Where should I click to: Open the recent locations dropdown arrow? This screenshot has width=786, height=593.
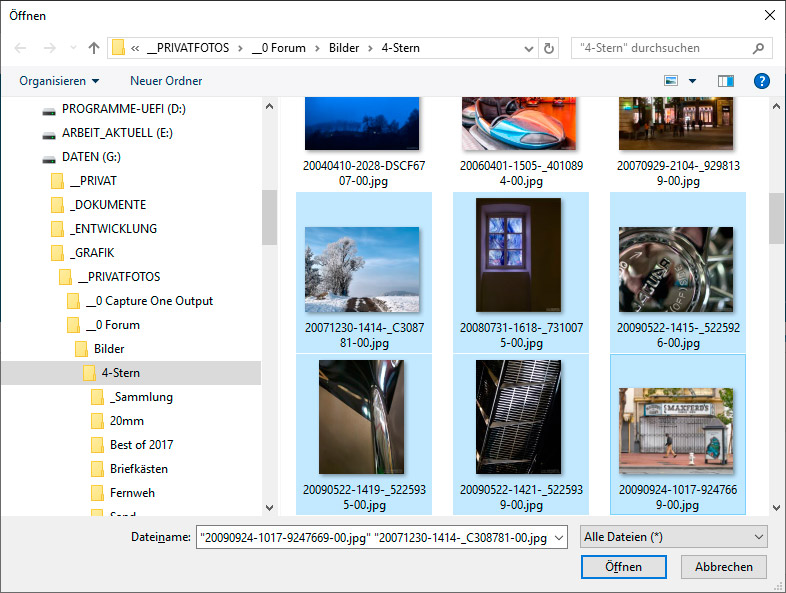[73, 48]
